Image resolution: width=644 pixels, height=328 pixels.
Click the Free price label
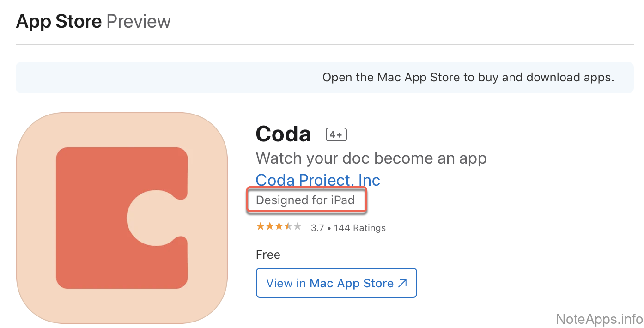[268, 255]
